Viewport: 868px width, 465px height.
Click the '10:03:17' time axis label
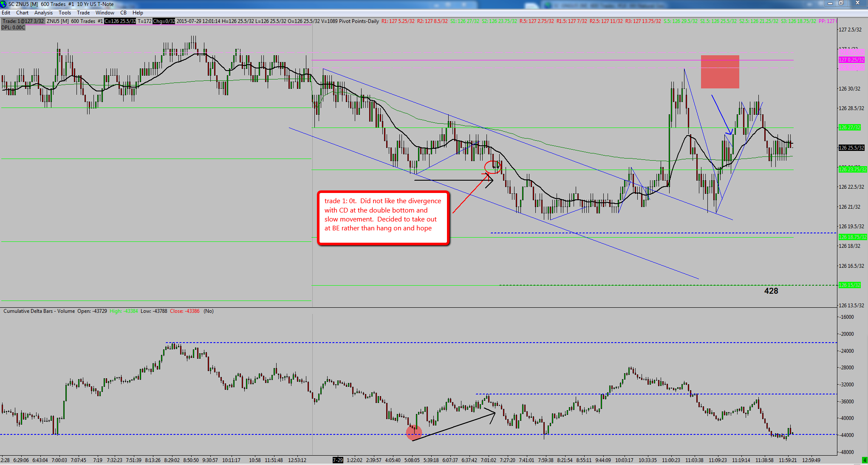pyautogui.click(x=624, y=460)
